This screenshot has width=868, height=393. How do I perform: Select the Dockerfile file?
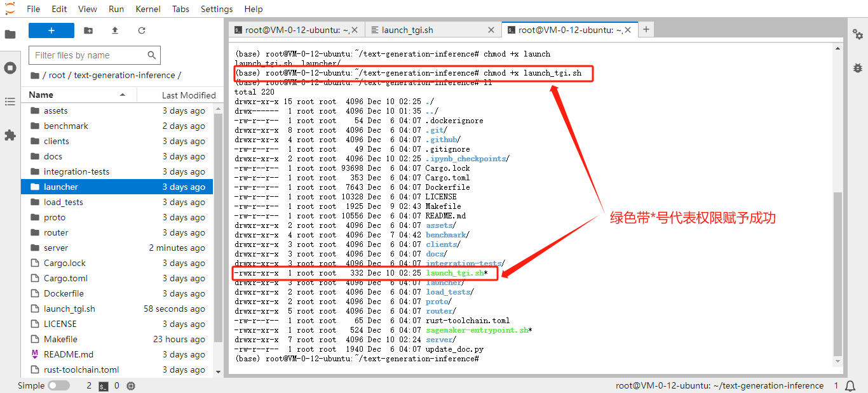pos(117,293)
